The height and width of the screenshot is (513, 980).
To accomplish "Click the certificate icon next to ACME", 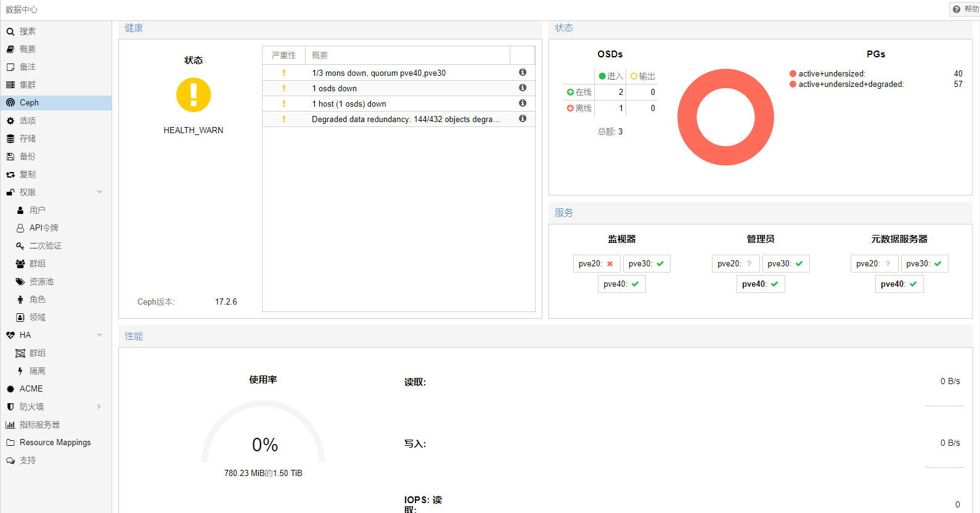I will click(10, 388).
